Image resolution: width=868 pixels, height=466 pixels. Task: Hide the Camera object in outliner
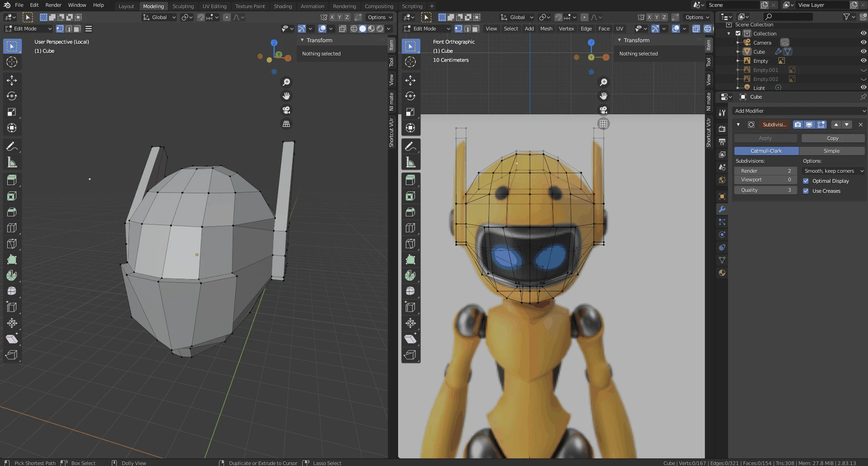pyautogui.click(x=863, y=42)
